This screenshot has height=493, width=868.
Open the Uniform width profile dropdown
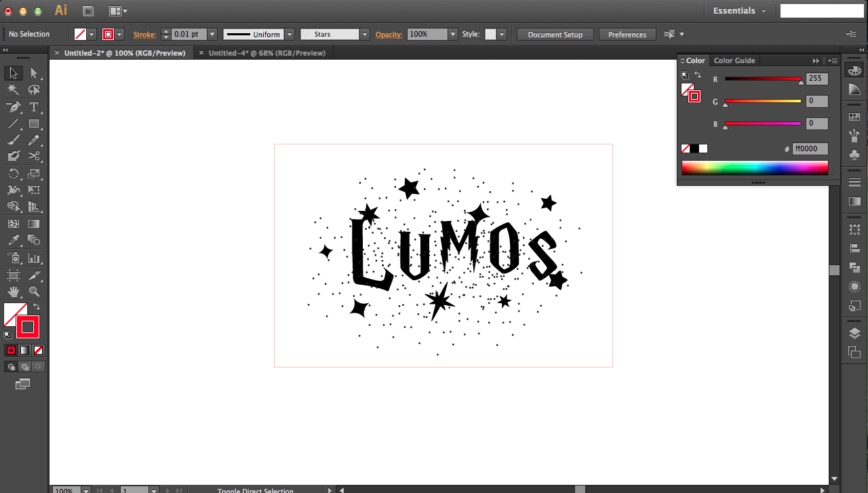pos(290,34)
